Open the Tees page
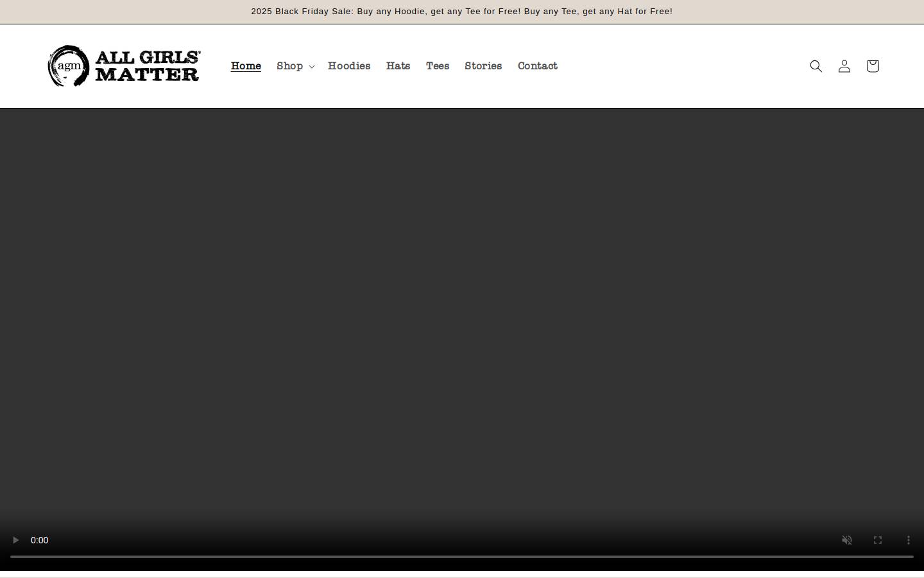 point(438,66)
